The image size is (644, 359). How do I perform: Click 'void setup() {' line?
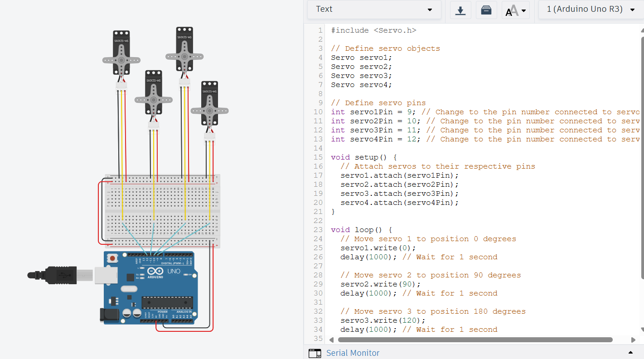pos(364,157)
